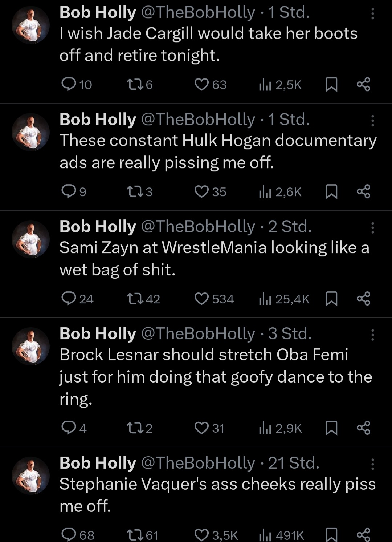Bookmark the Hulk Hogan documentary tweet
The height and width of the screenshot is (542, 392).
[331, 191]
